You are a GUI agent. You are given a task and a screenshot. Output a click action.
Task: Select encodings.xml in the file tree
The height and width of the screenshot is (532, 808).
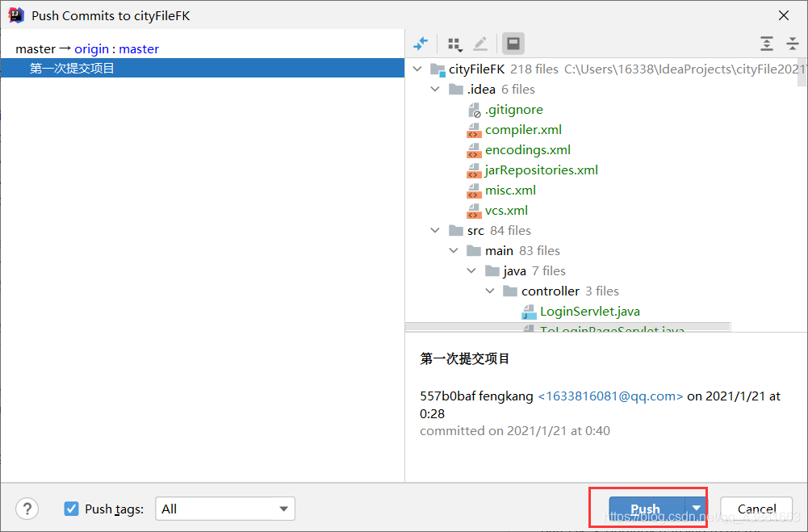pos(528,150)
